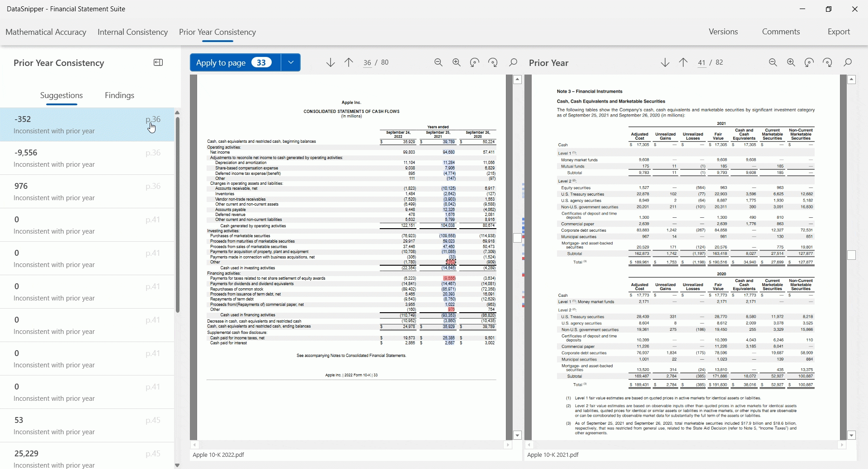Click Prior Year document scroll up arrow

pos(852,80)
